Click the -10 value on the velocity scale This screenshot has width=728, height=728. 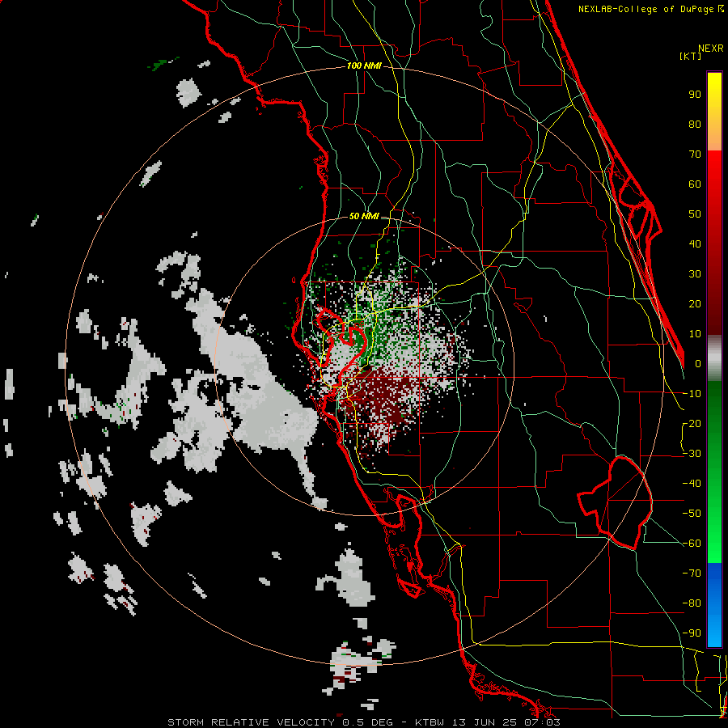tap(692, 393)
